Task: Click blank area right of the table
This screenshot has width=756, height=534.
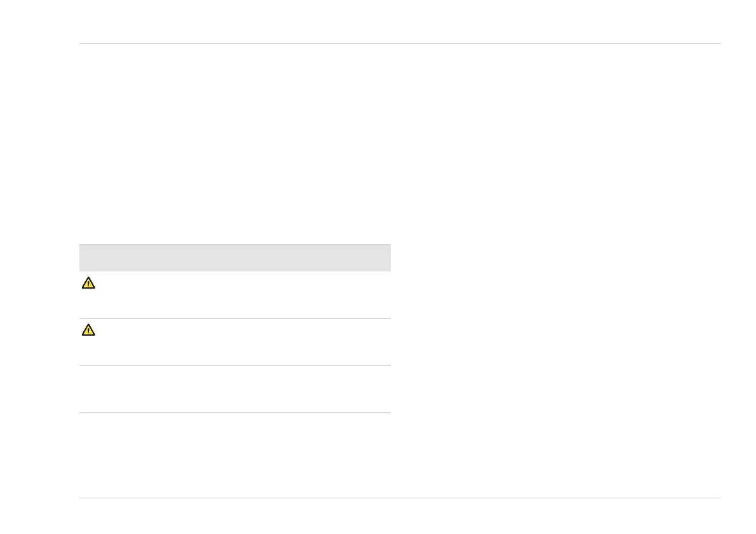Action: tap(555, 328)
